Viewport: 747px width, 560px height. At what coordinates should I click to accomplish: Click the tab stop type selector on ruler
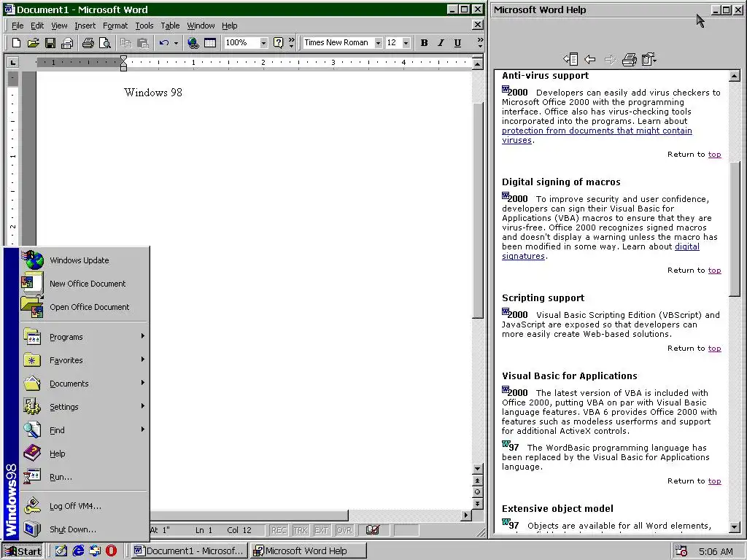(13, 62)
